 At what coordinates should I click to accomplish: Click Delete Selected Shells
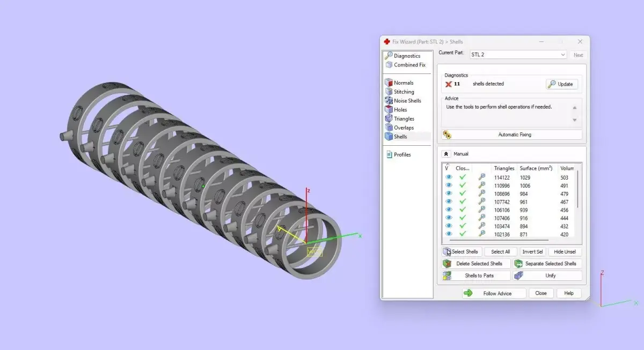tap(476, 264)
